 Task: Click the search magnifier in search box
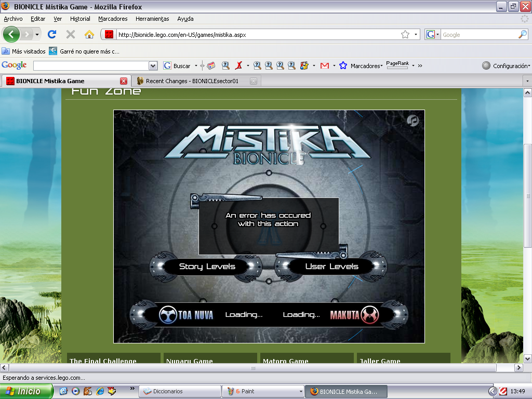522,35
